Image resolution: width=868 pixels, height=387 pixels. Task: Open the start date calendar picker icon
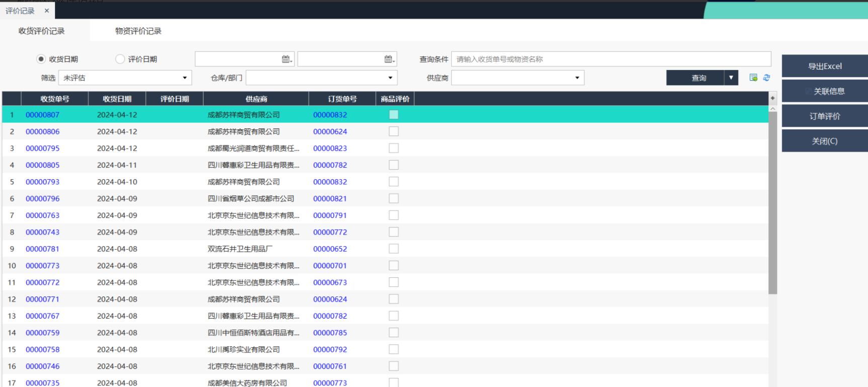286,59
